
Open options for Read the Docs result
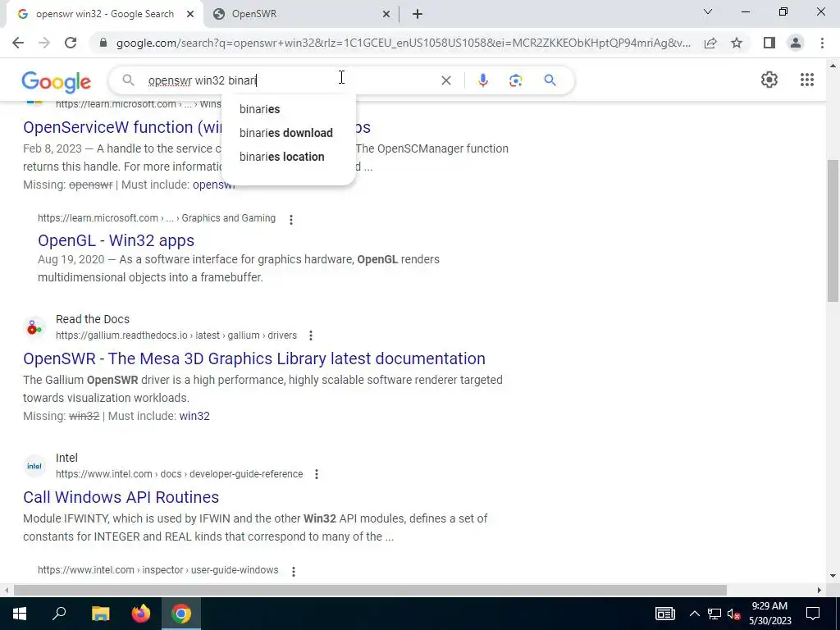point(311,336)
